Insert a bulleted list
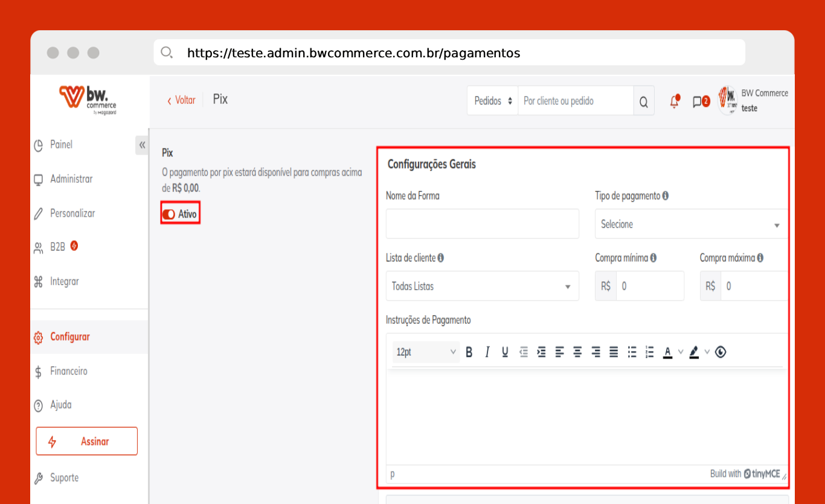Viewport: 825px width, 504px height. (x=632, y=352)
